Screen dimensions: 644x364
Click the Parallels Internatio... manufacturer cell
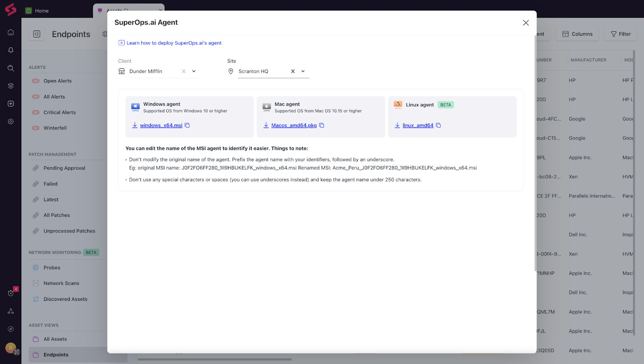pos(592,196)
